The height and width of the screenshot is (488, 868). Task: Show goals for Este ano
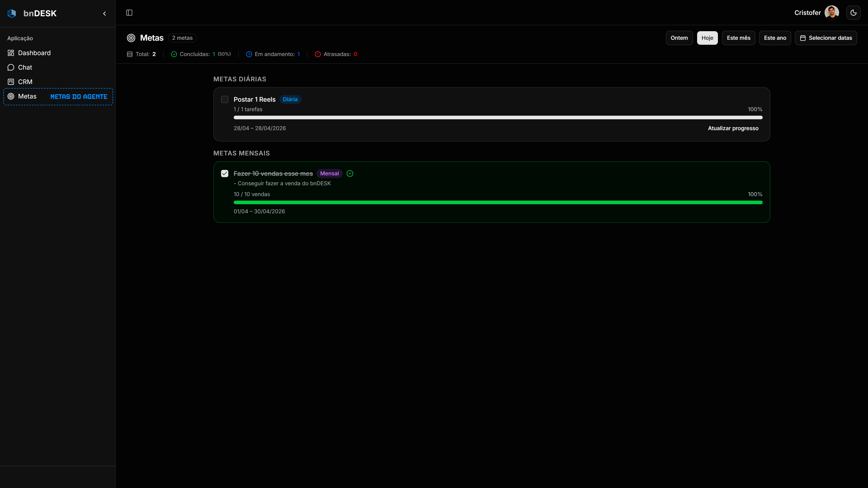[775, 38]
